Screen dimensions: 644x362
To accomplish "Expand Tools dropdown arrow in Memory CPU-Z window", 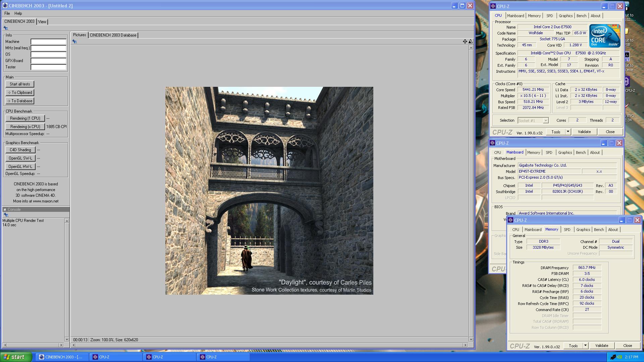I will tap(585, 346).
